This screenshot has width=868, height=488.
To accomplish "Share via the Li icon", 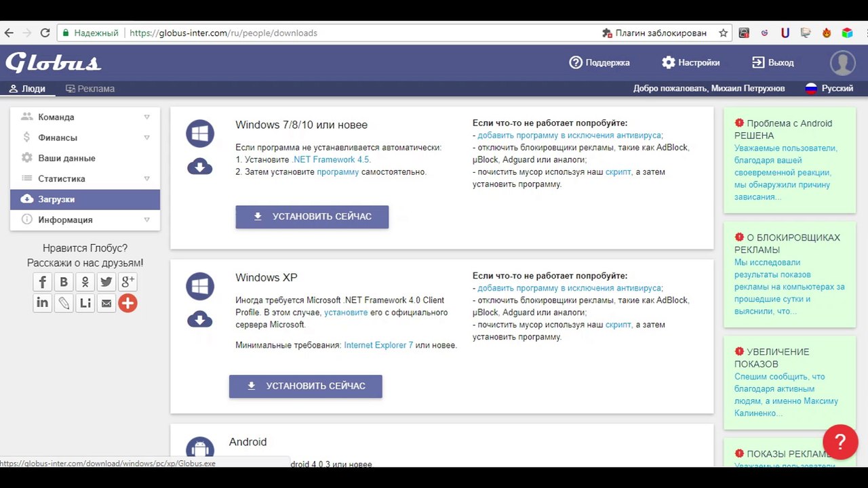I will (85, 303).
